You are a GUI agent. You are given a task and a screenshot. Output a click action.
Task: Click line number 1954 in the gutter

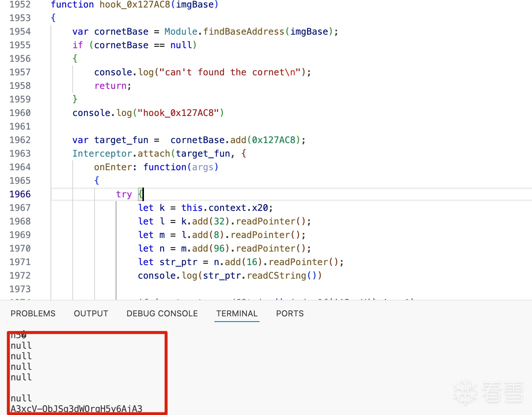click(x=20, y=32)
